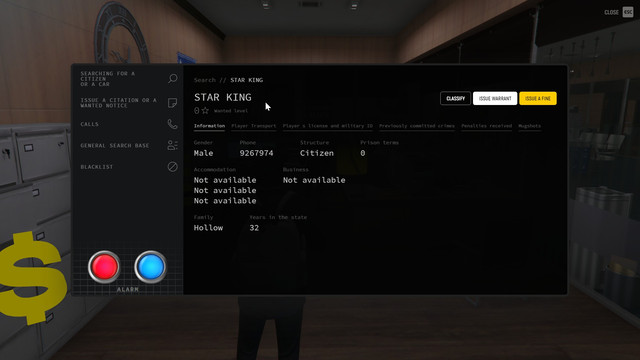Click the phone icon beside Calls
The image size is (640, 360).
(x=173, y=124)
